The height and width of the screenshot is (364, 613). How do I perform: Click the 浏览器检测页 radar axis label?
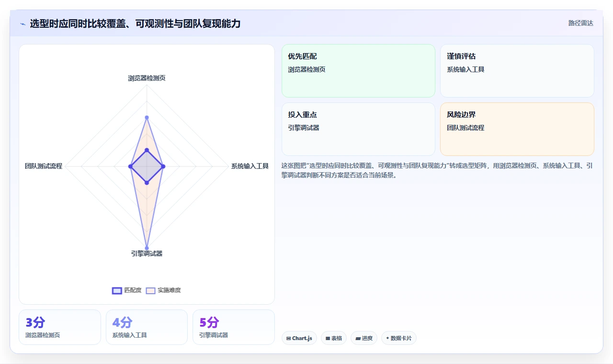click(147, 78)
